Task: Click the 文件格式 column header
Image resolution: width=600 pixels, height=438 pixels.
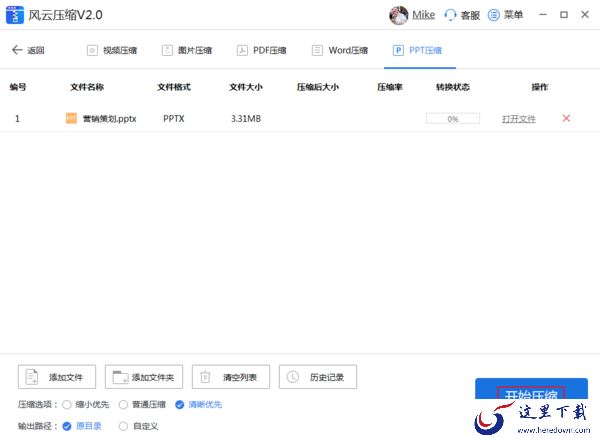Action: click(174, 87)
